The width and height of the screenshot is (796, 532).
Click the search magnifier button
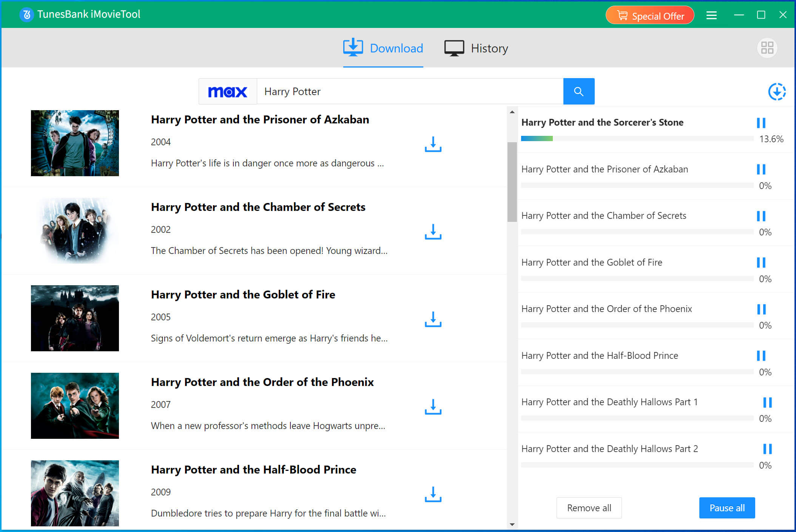pos(578,91)
